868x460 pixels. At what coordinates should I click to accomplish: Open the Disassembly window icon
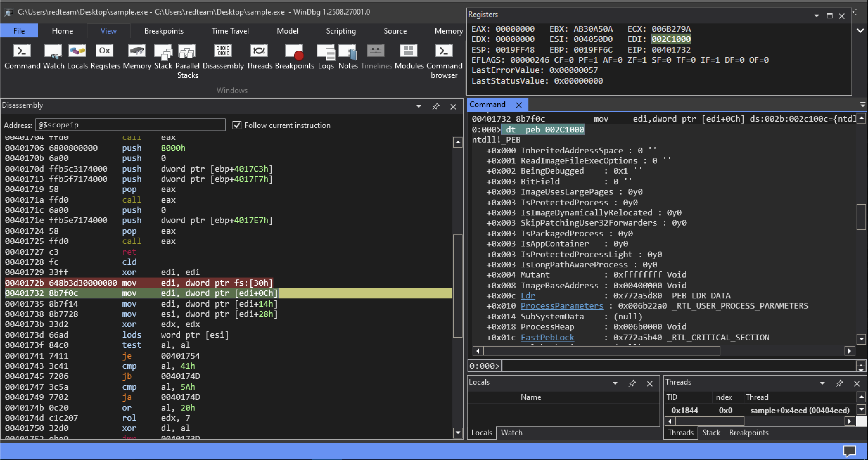coord(223,57)
